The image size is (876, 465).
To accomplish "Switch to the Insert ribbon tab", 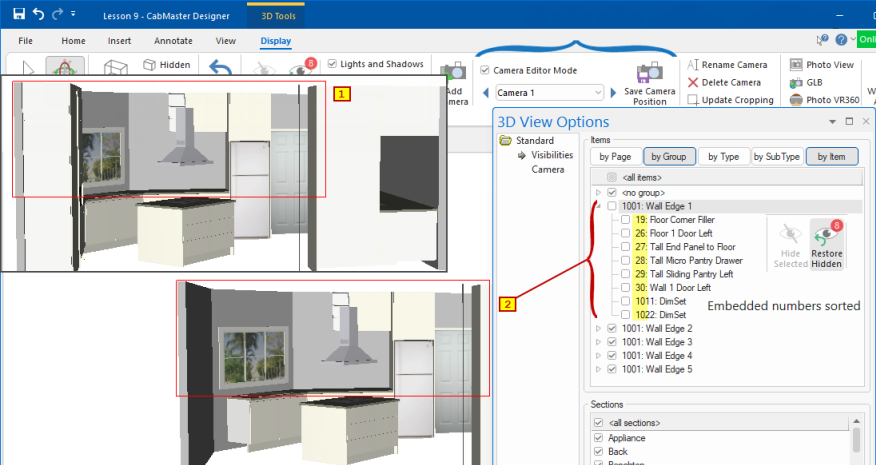I will 120,41.
